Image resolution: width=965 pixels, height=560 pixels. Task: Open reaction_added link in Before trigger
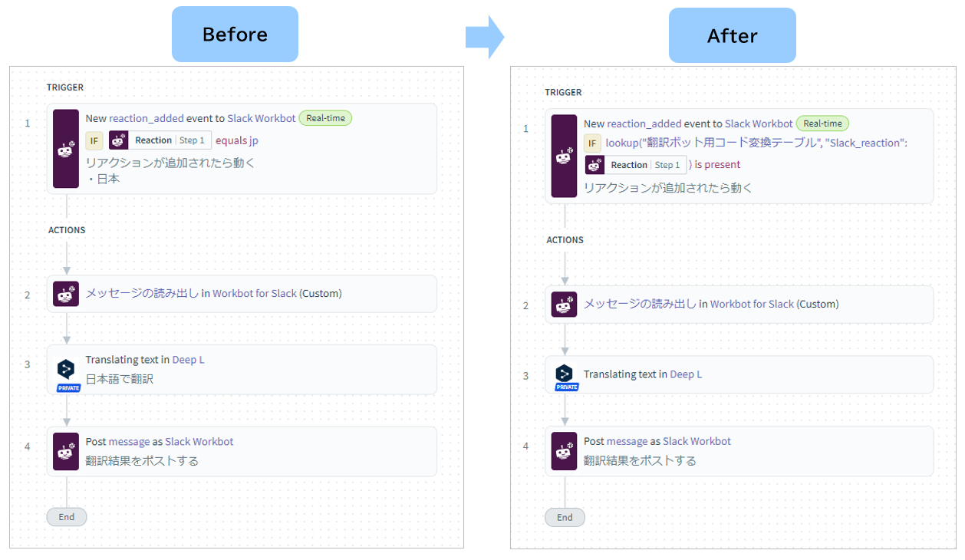click(x=147, y=119)
